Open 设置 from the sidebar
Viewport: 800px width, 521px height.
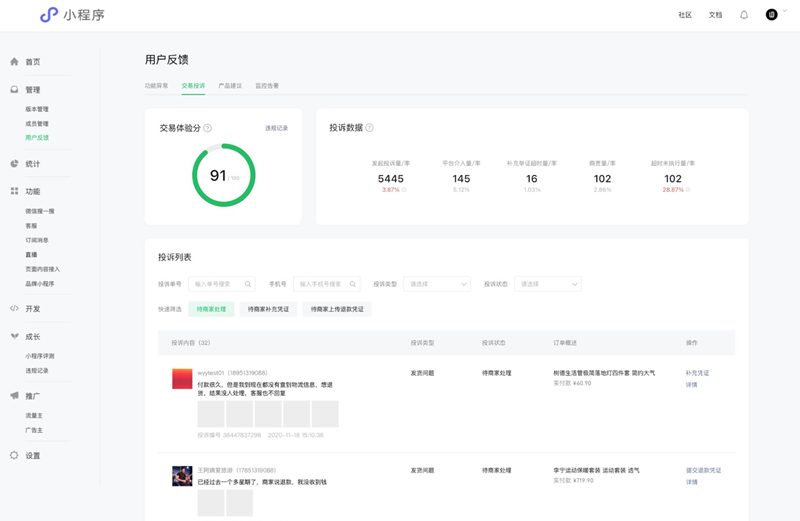(32, 455)
